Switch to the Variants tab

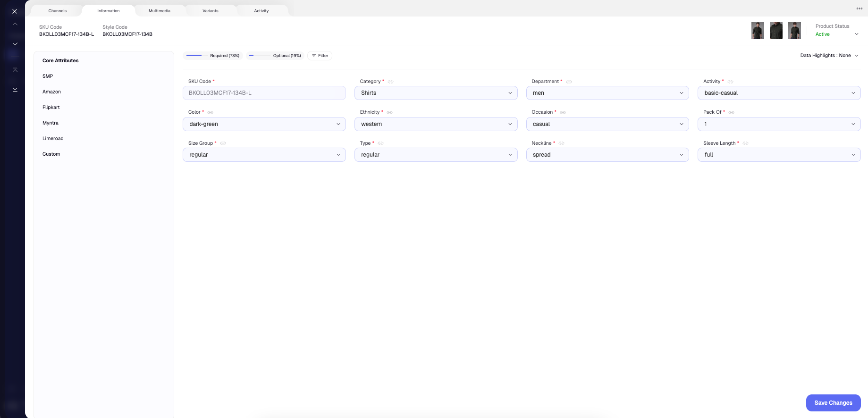coord(211,11)
